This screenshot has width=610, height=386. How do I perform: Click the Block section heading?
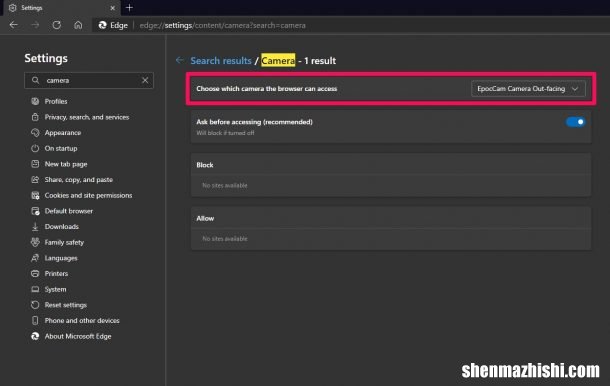[205, 165]
